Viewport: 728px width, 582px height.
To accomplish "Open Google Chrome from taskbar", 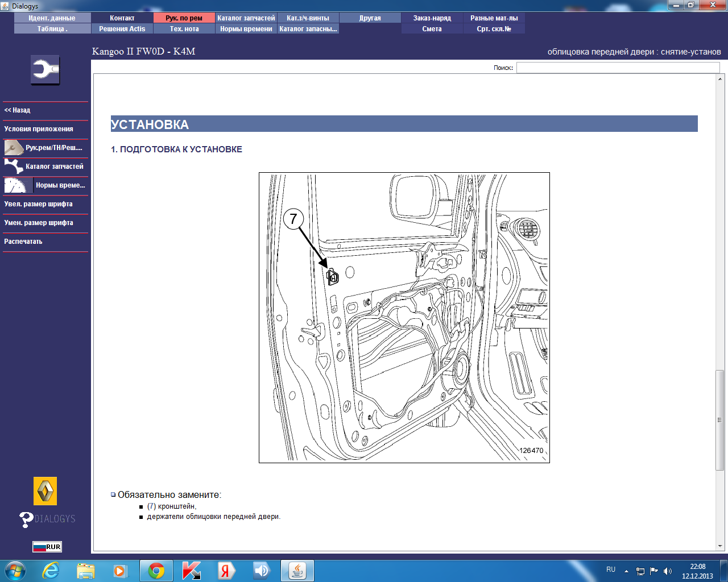I will (x=156, y=571).
